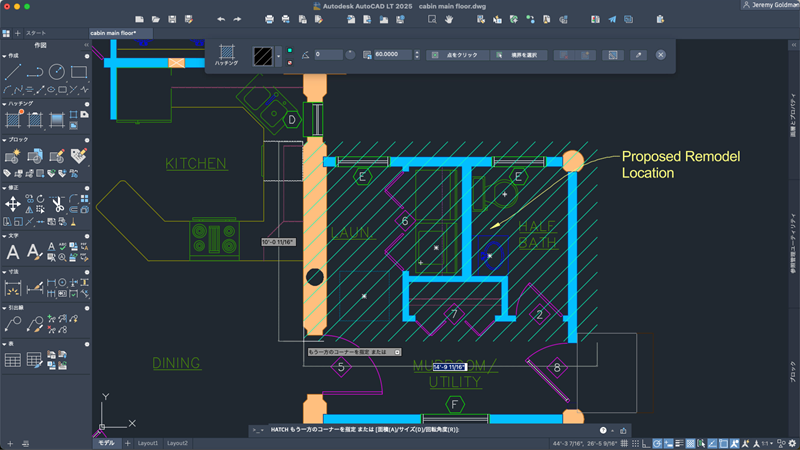Select the Ellipse tool
800x450 pixels.
pyautogui.click(x=51, y=90)
